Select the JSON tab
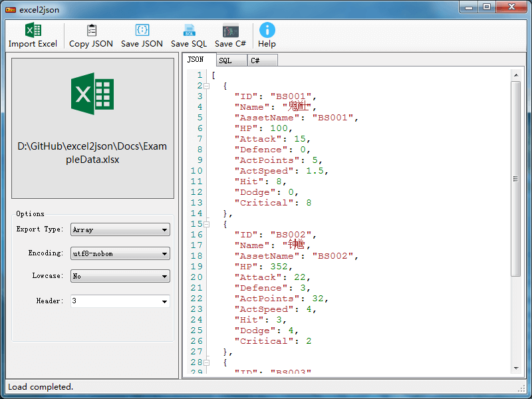This screenshot has width=532, height=399. (x=196, y=60)
